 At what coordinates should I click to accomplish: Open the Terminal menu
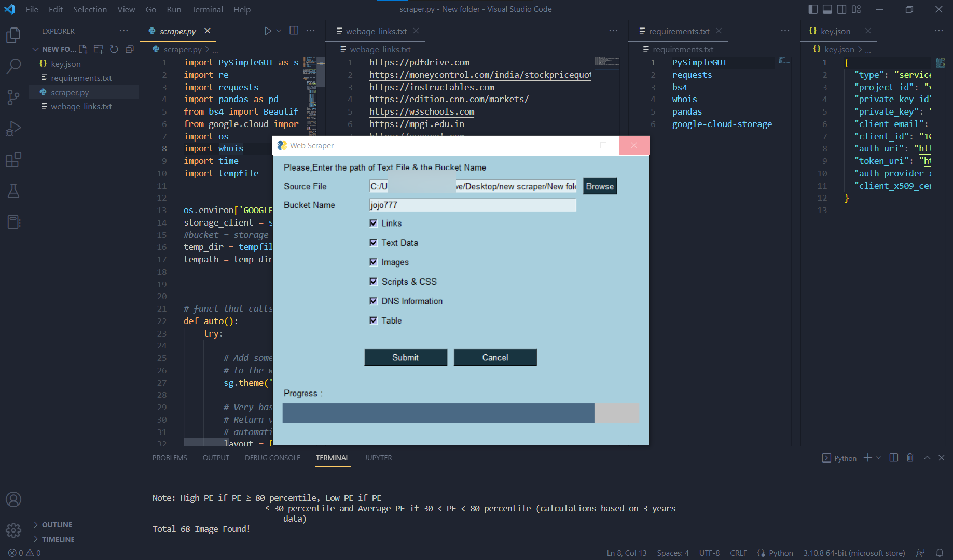[x=207, y=9]
